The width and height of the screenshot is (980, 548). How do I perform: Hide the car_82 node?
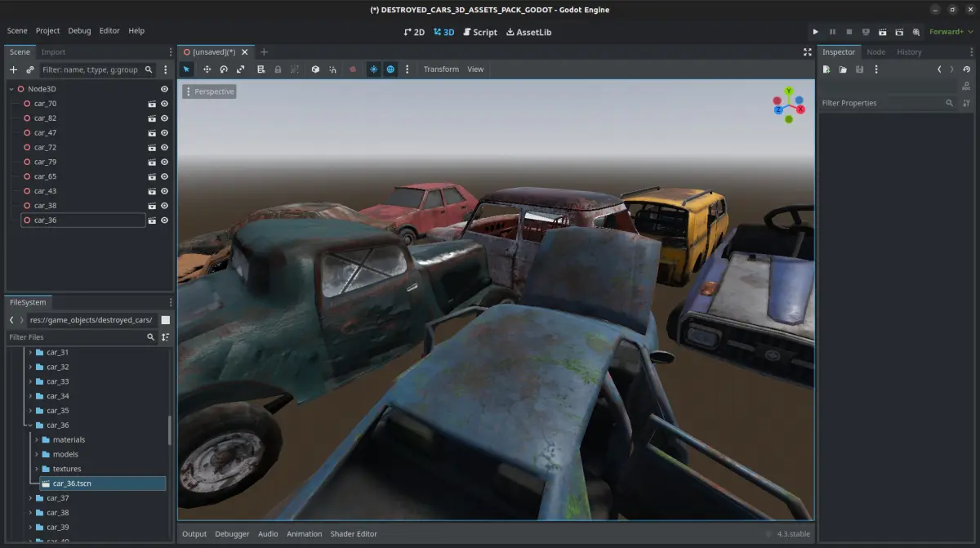[165, 118]
